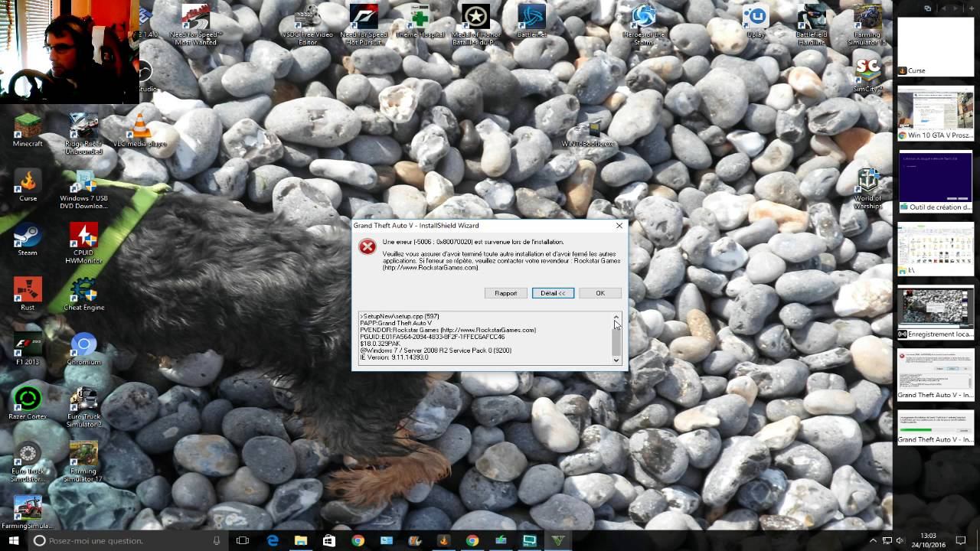The image size is (980, 551).
Task: Click the taskbar clock showing 13:03
Action: click(x=928, y=540)
